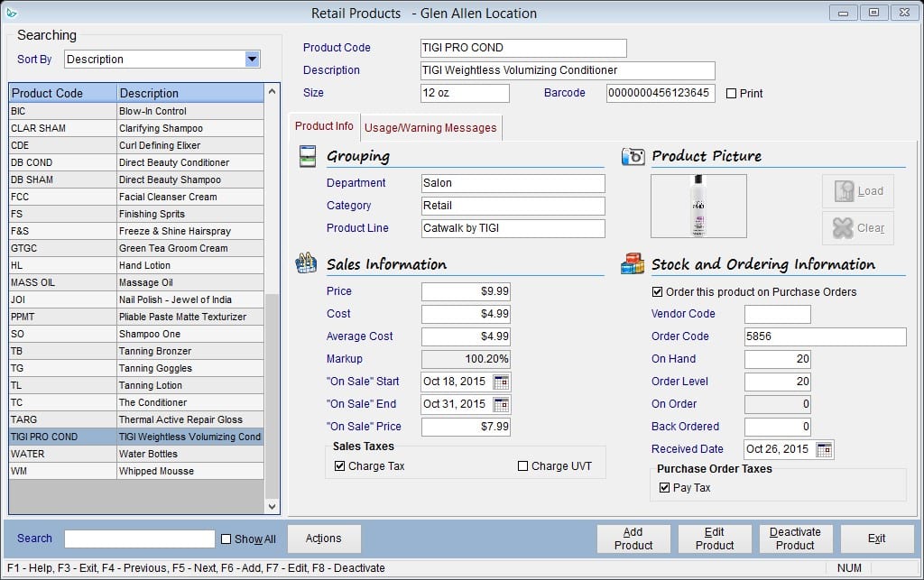The height and width of the screenshot is (580, 924).
Task: Click the Stock and Ordering Information icon
Action: tap(632, 264)
